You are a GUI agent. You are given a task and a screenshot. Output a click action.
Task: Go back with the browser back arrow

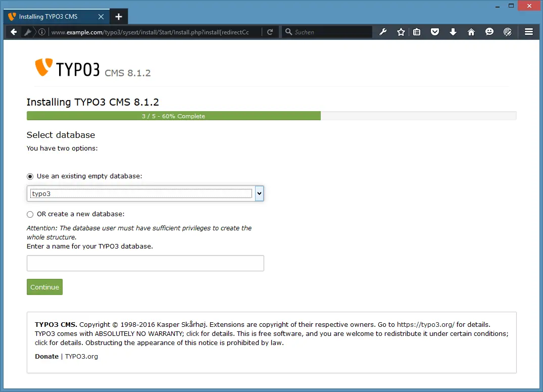[14, 32]
